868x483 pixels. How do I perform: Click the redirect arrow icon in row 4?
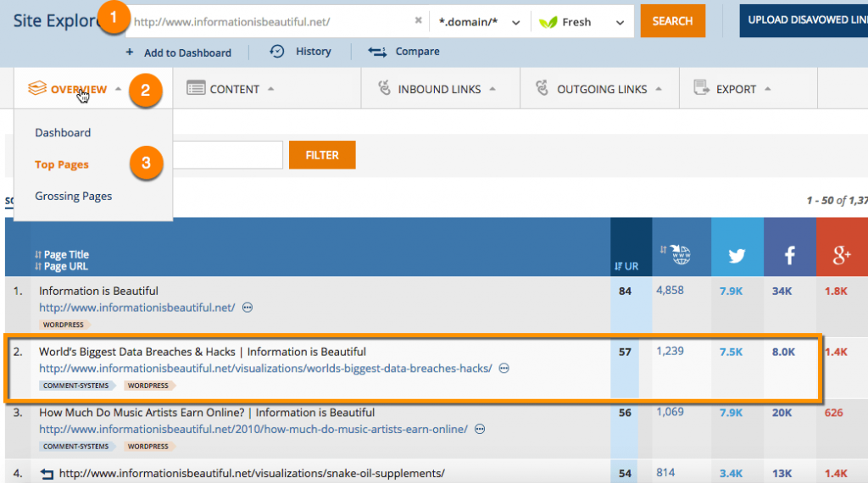(x=47, y=475)
